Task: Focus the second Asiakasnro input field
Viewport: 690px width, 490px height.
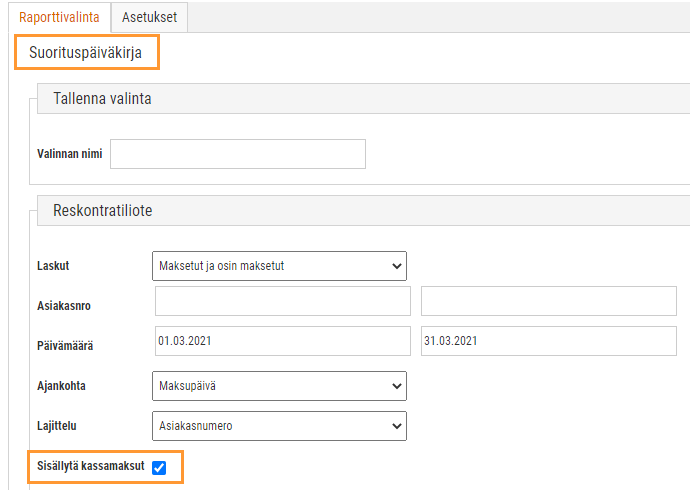Action: tap(549, 301)
